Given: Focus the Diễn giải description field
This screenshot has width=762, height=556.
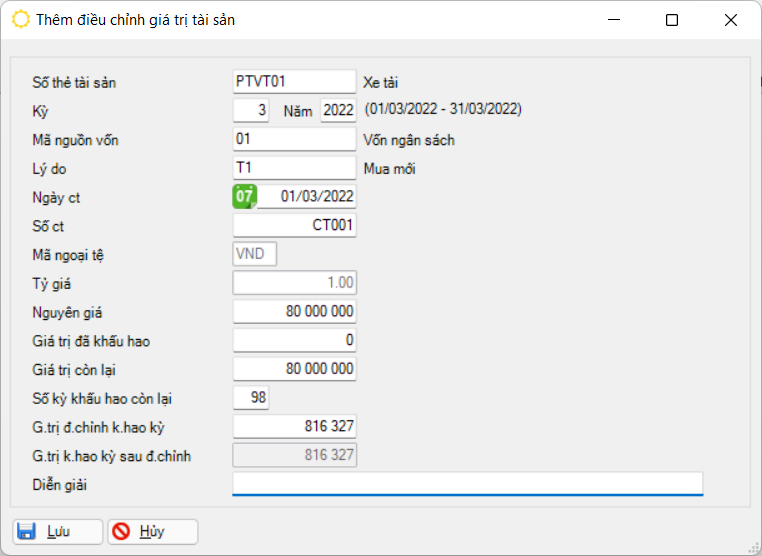Looking at the screenshot, I should tap(467, 484).
